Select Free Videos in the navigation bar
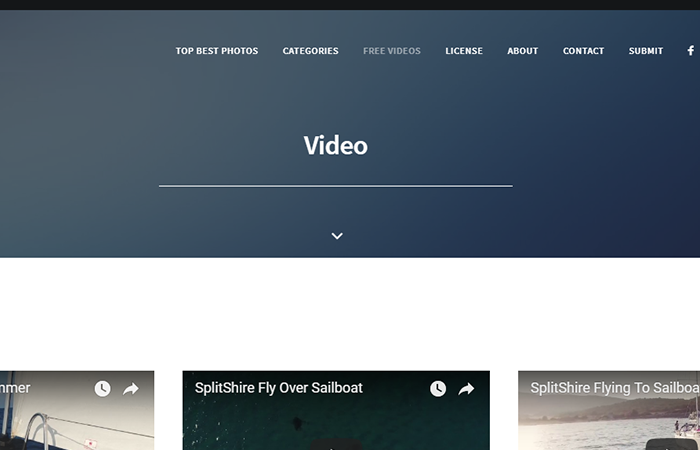 [x=391, y=51]
